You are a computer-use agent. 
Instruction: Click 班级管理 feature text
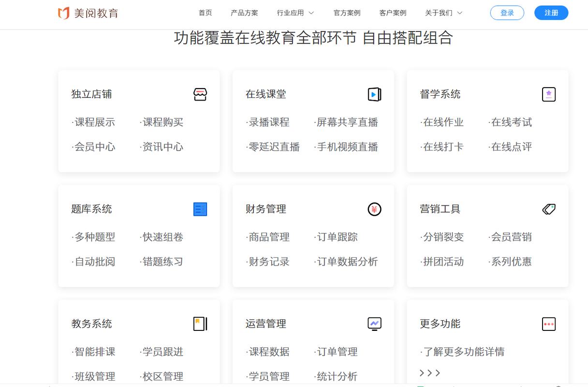[x=93, y=376]
